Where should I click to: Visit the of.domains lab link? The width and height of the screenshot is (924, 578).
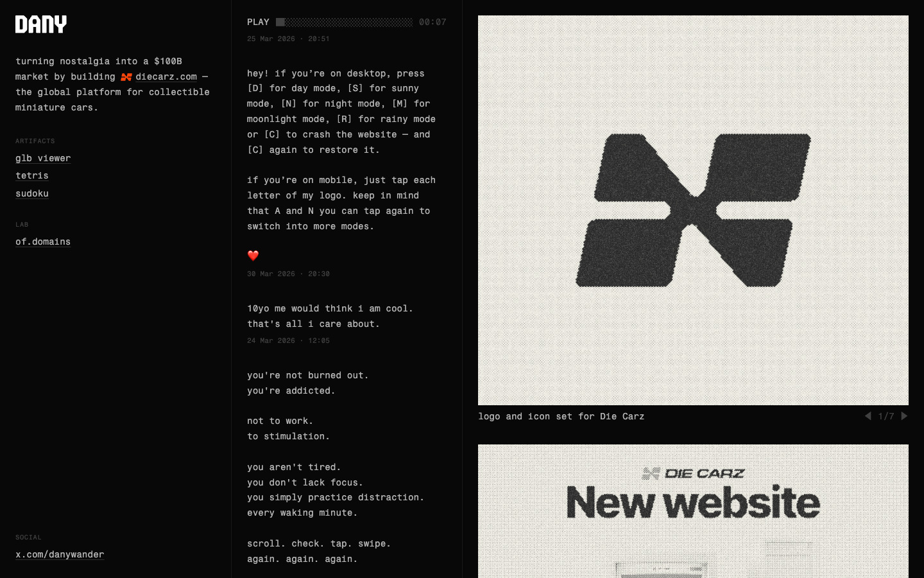[43, 241]
